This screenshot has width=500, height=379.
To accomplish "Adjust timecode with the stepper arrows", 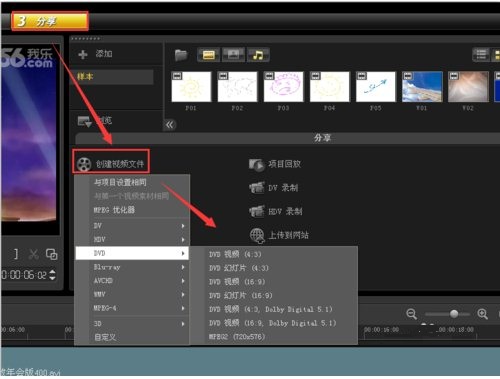I will [x=52, y=275].
